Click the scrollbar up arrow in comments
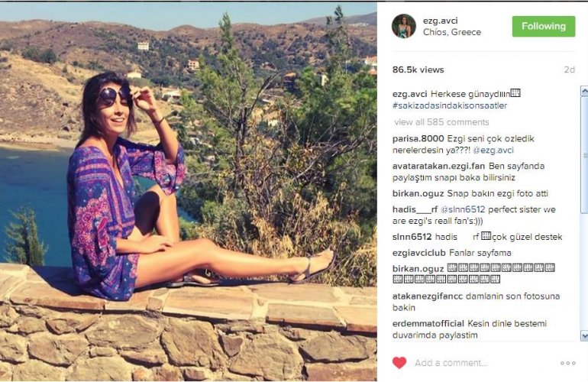 (x=584, y=91)
